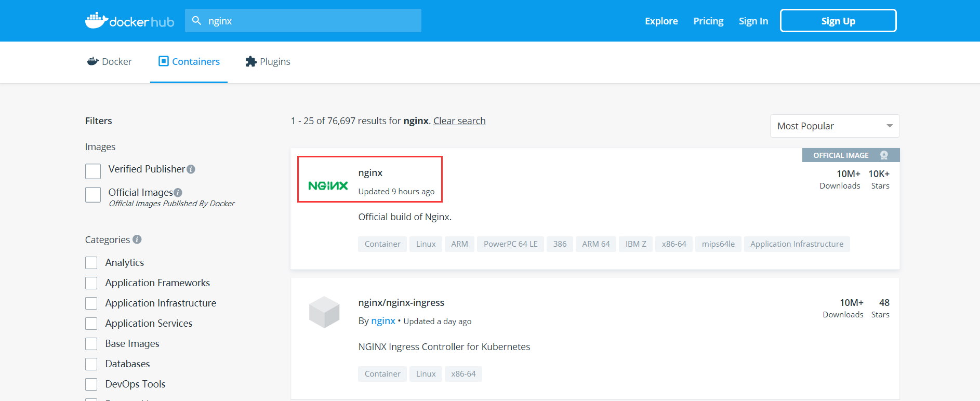The width and height of the screenshot is (980, 401).
Task: Click the Clear search link
Action: click(459, 121)
